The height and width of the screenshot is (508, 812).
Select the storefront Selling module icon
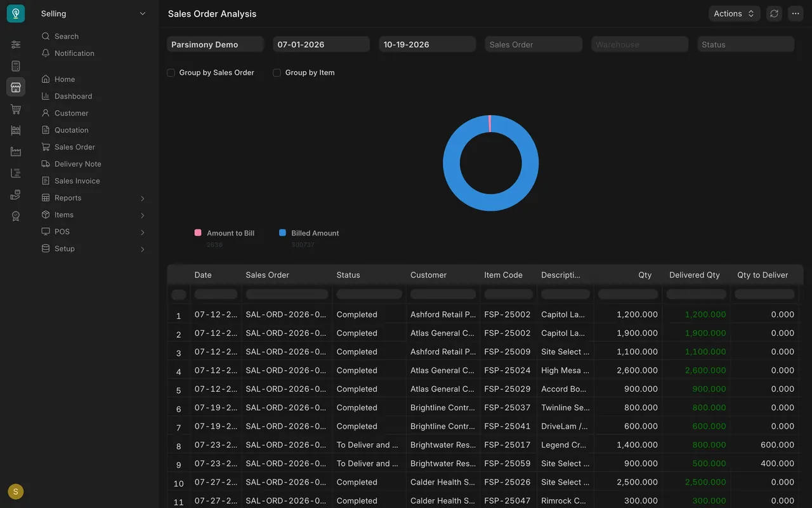point(16,87)
